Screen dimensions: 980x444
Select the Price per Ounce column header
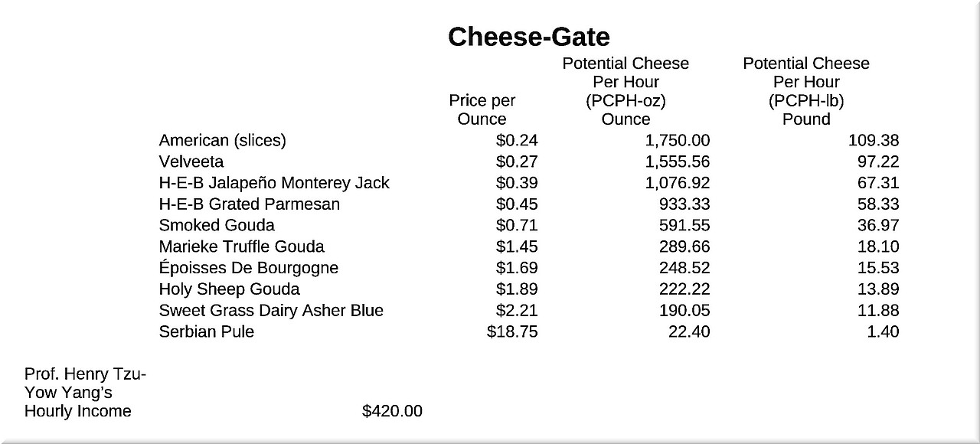click(x=482, y=109)
